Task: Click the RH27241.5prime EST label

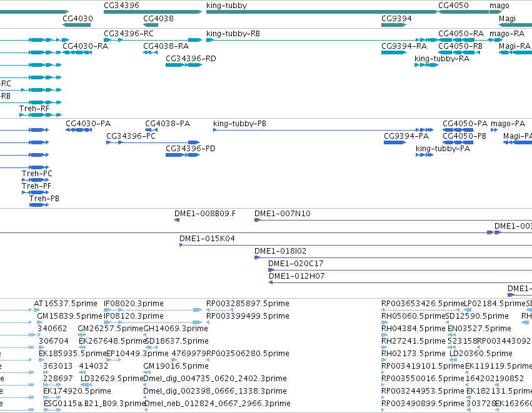Action: 413,341
